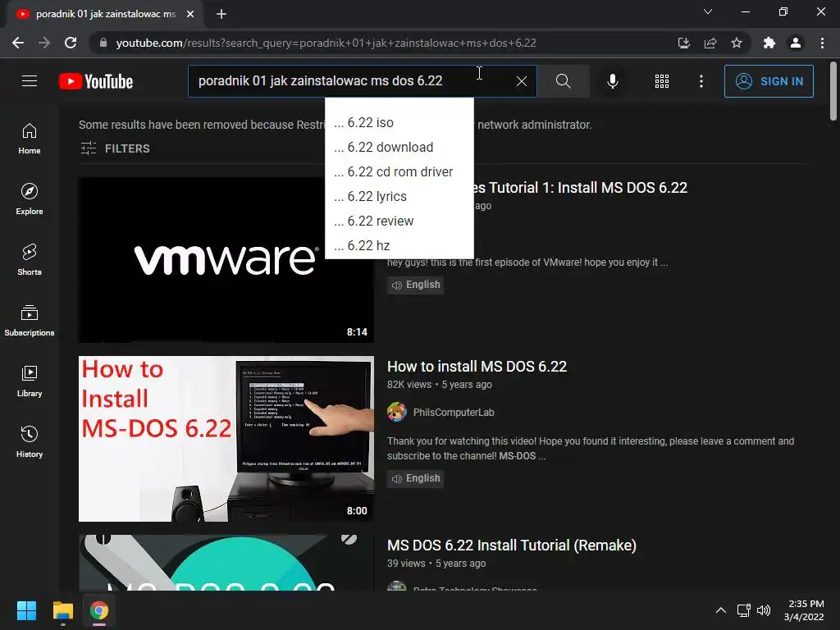Select suggestion '... 6.22 review'
Image resolution: width=840 pixels, height=630 pixels.
click(399, 221)
